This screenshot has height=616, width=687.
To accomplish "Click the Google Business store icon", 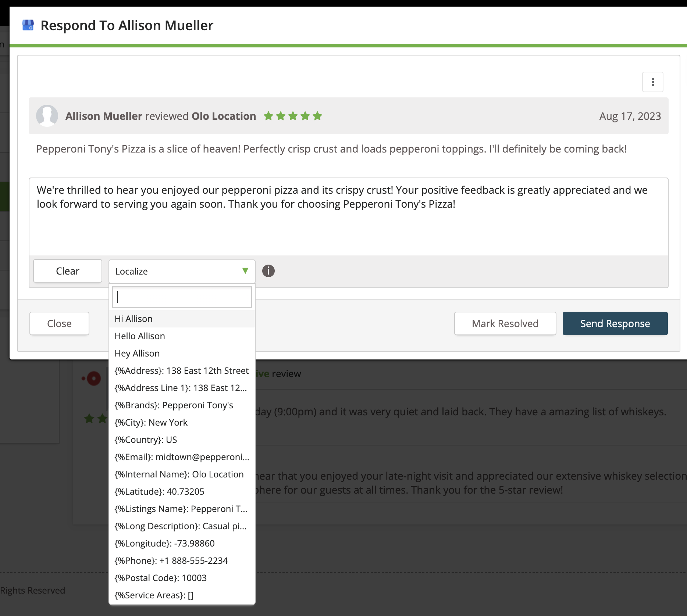I will coord(28,25).
